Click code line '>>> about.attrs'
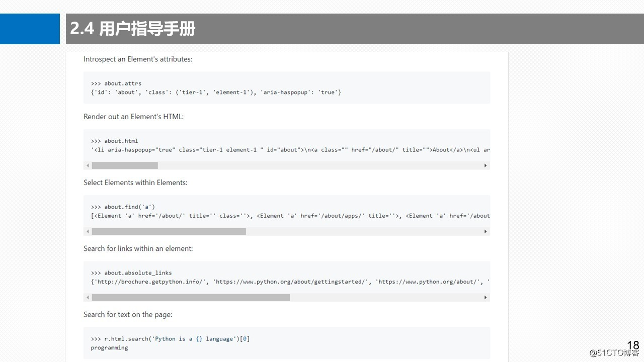The image size is (644, 362). (x=116, y=83)
